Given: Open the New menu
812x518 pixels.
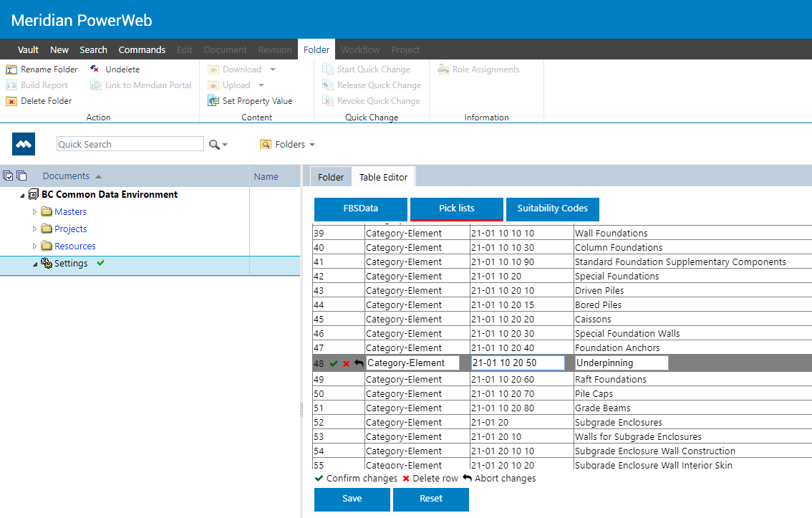Looking at the screenshot, I should (59, 49).
